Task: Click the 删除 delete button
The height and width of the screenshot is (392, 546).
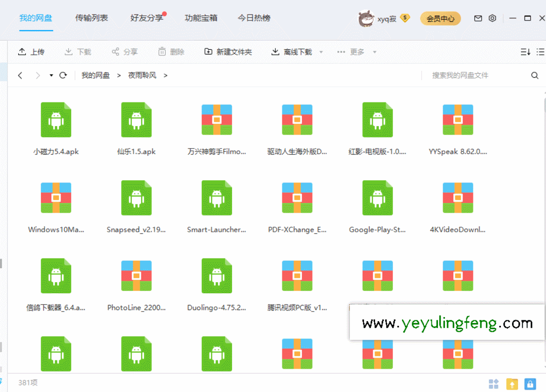Action: [x=171, y=52]
